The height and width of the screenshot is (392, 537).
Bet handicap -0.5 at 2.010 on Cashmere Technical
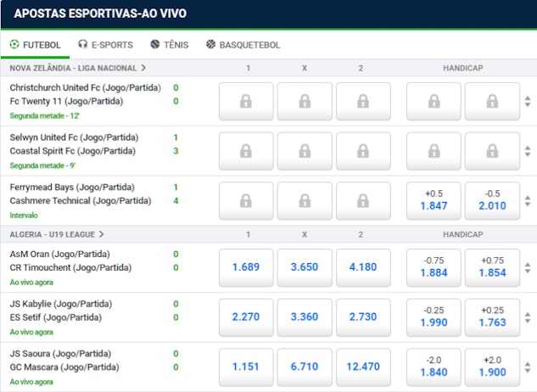pyautogui.click(x=493, y=201)
